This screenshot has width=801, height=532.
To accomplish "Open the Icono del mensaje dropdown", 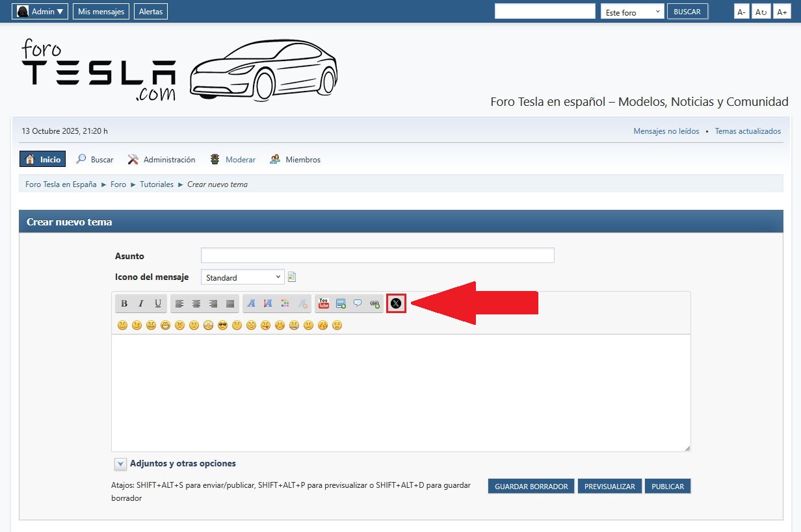I will tap(243, 277).
